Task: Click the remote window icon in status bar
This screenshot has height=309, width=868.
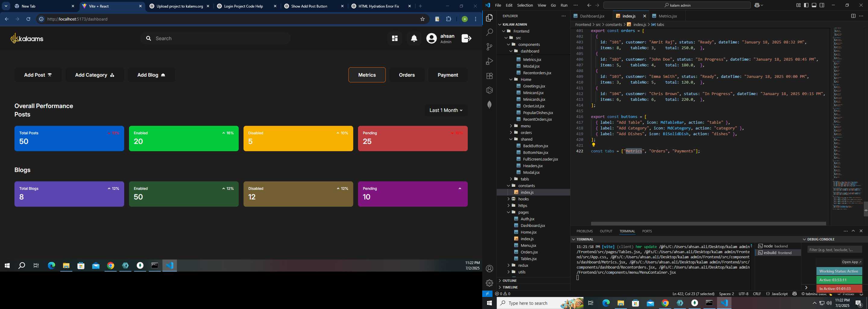Action: [487, 294]
